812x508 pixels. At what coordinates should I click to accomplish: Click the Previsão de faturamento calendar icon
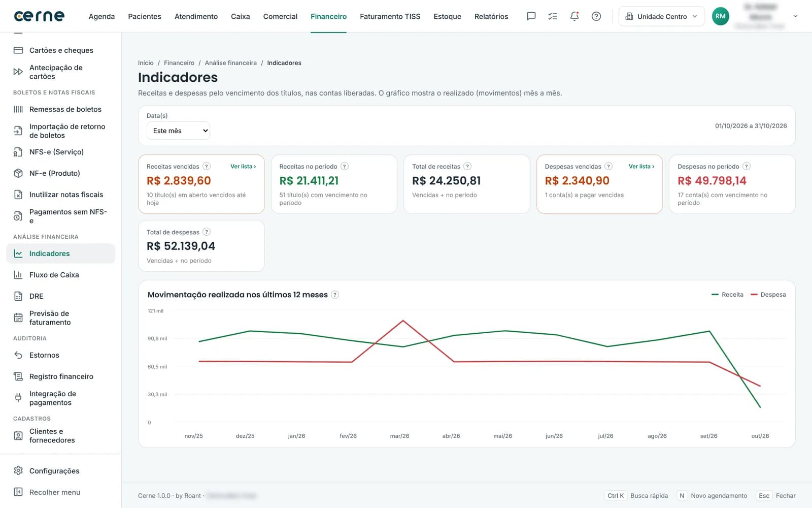[18, 317]
